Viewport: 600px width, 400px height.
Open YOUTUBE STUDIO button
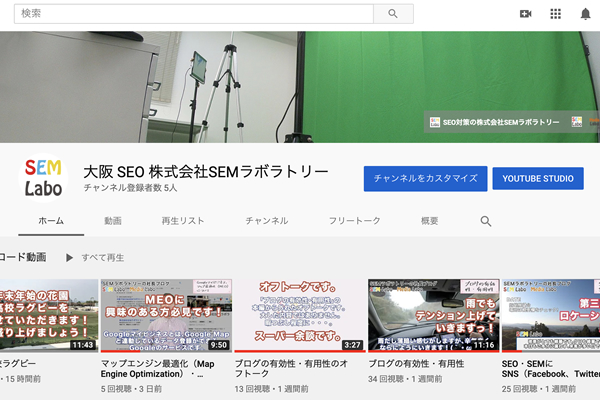pos(538,178)
